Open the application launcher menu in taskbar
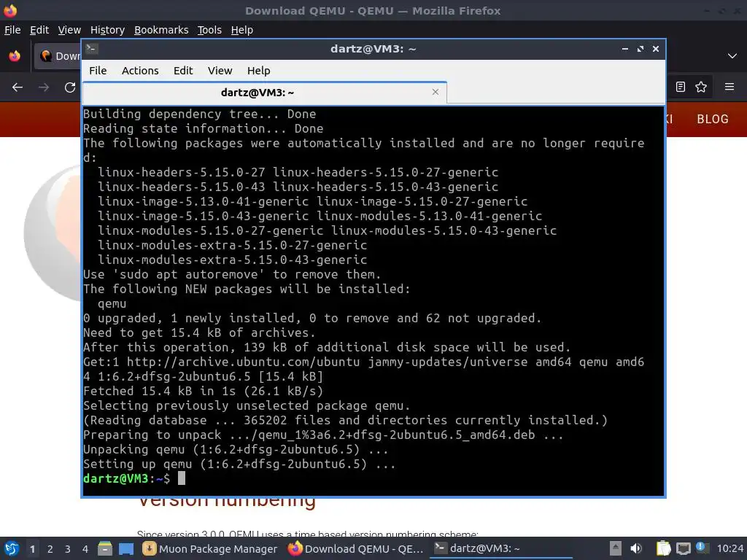The image size is (747, 560). pos(12,548)
